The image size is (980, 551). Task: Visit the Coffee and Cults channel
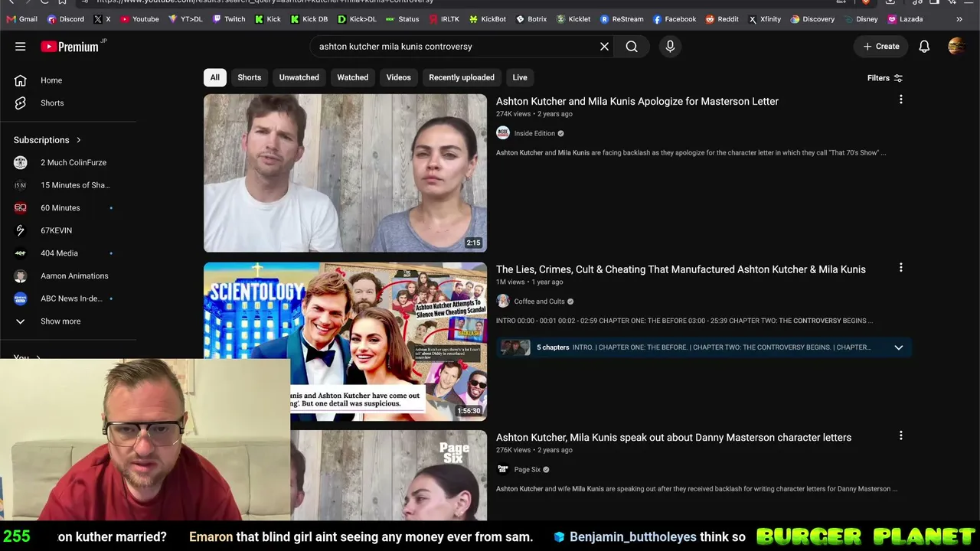coord(539,302)
